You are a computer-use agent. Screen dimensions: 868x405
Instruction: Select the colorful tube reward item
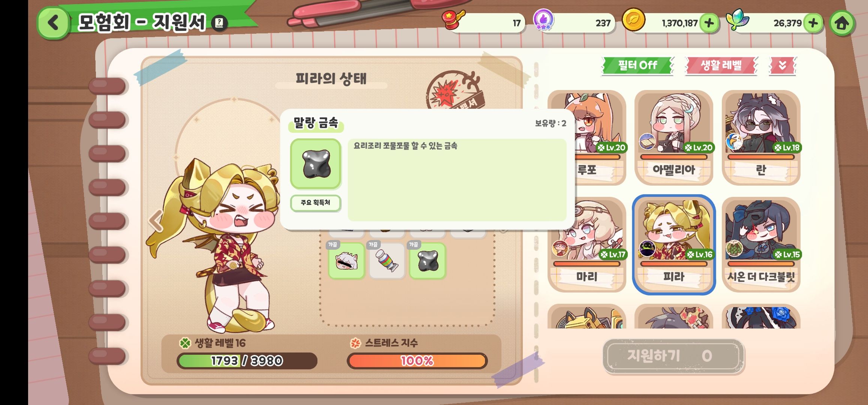pos(387,261)
